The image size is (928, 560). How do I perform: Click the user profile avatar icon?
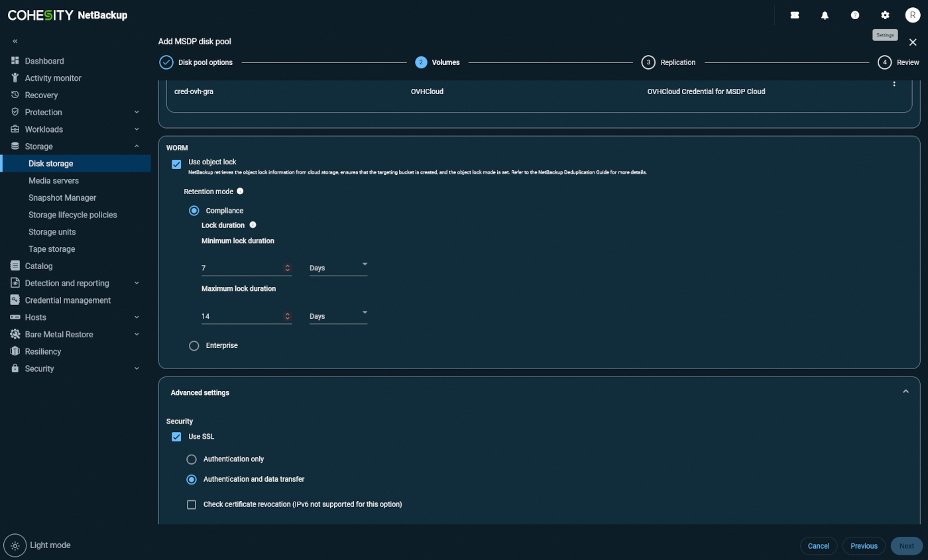click(x=913, y=15)
